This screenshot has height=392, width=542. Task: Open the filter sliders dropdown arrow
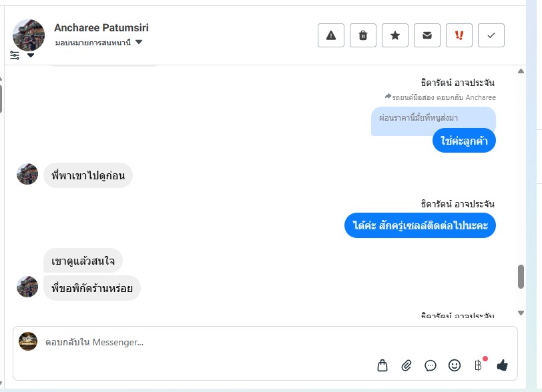tap(31, 55)
